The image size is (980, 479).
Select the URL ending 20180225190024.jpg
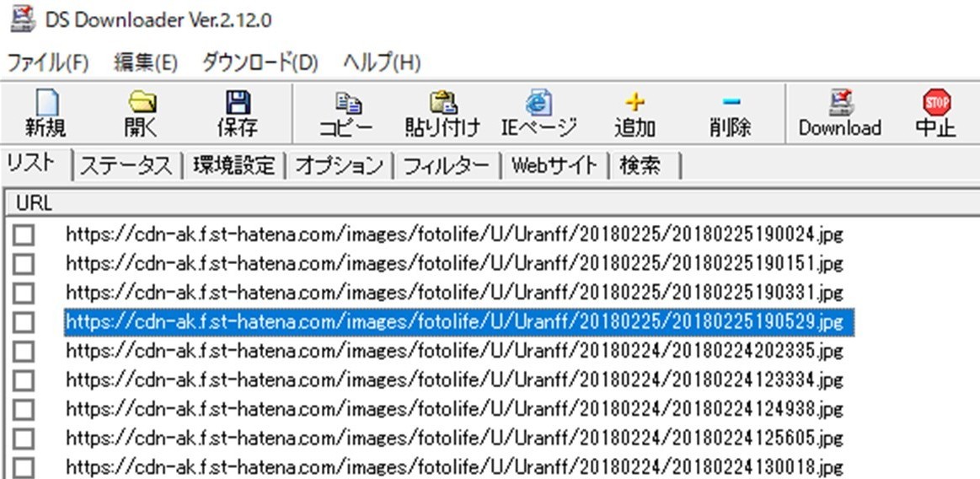[454, 235]
